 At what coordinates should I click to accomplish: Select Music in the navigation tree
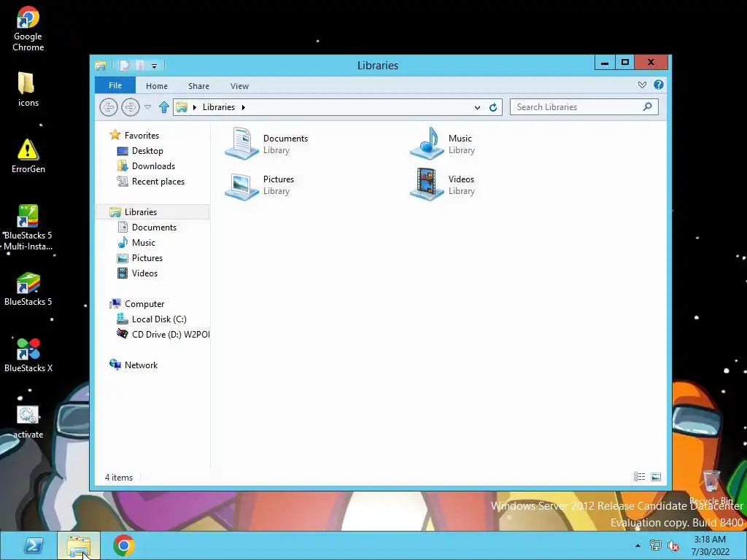click(x=136, y=242)
